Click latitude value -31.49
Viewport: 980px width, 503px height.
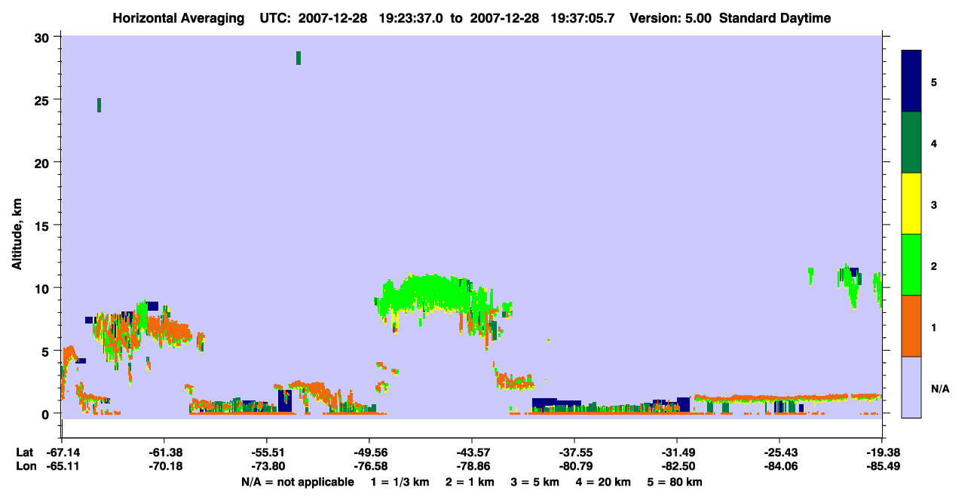(677, 452)
